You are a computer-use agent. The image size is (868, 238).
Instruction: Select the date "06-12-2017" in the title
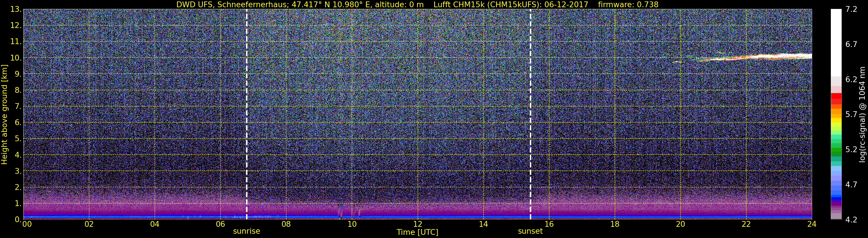pos(566,4)
